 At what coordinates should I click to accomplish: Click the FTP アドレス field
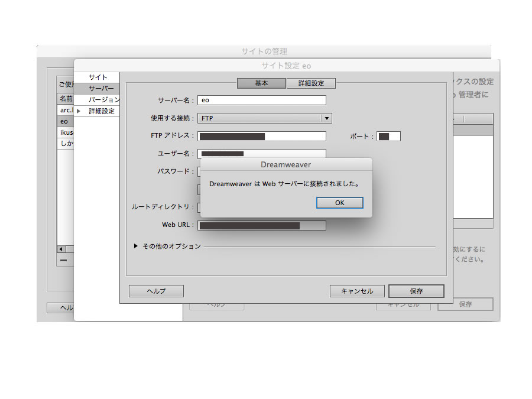(262, 137)
